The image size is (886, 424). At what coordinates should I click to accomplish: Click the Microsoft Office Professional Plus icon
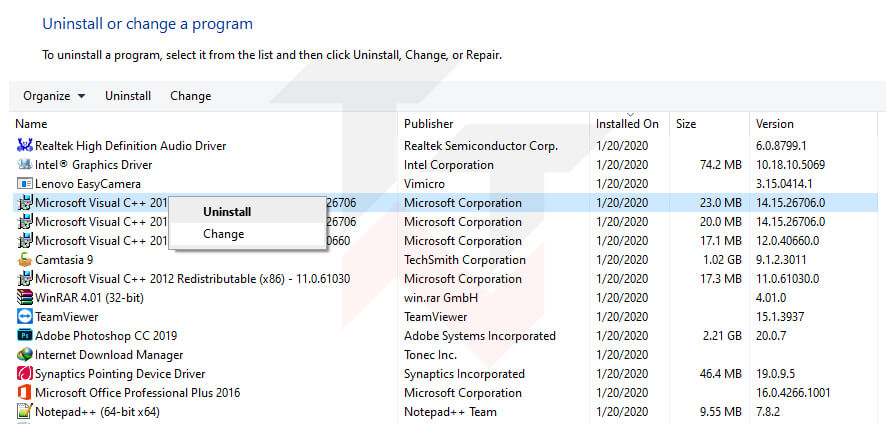(x=24, y=393)
